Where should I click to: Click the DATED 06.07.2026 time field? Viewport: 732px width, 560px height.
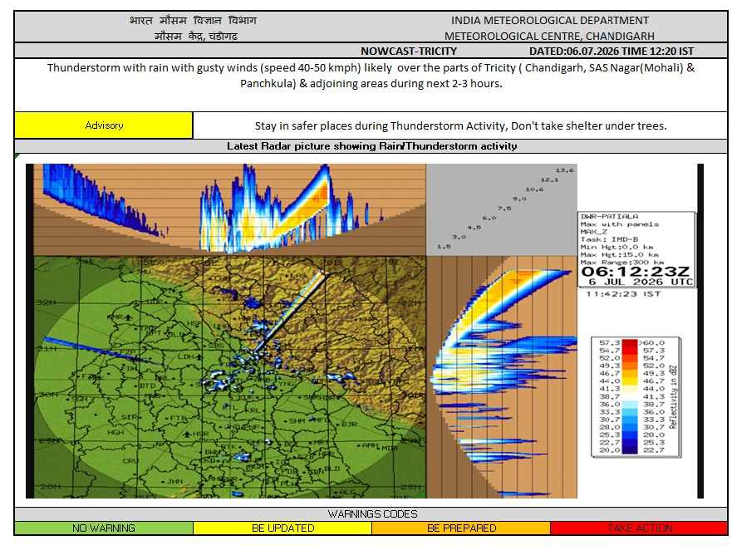coord(611,51)
